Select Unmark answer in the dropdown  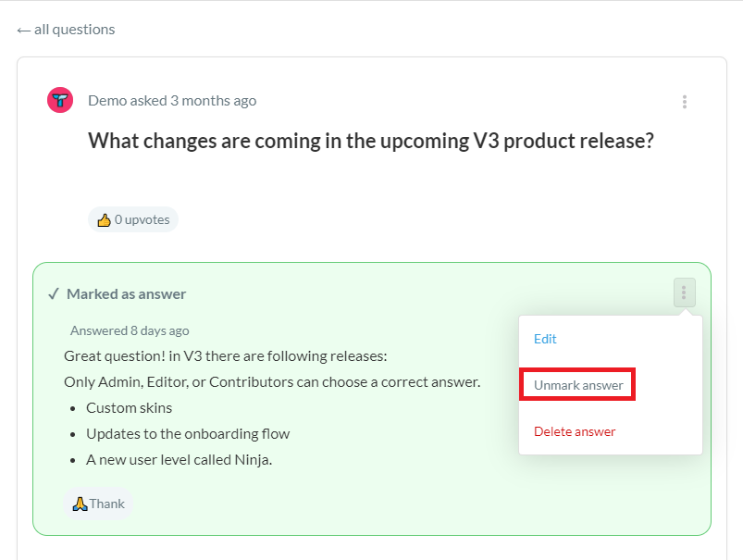coord(578,385)
